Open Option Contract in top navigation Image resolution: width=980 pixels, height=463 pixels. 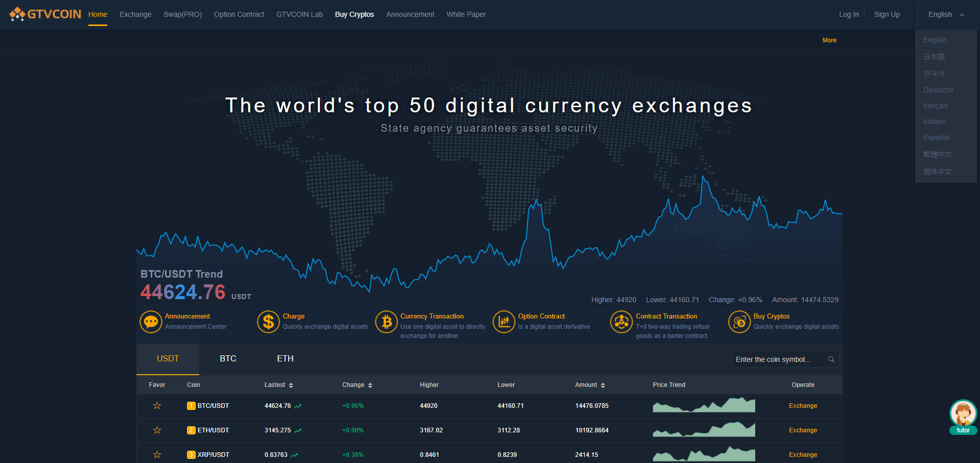(x=239, y=14)
